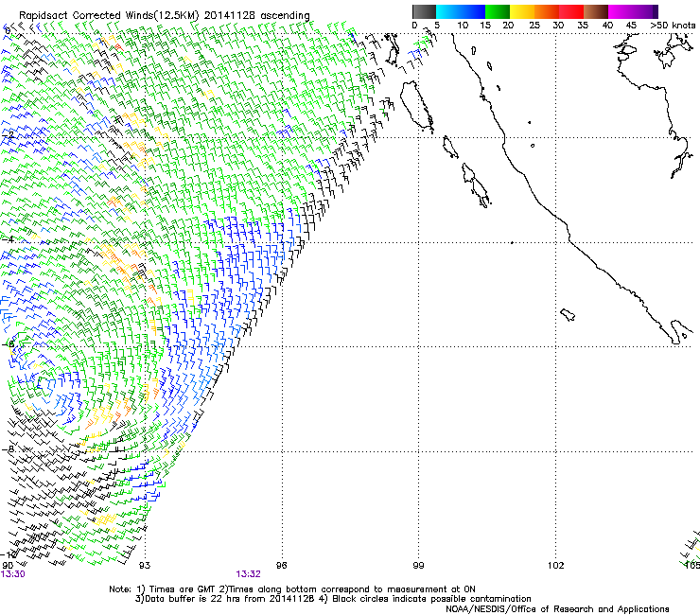Screen dimensions: 700x615
Task: Click the gray 0-5 knots color band
Action: click(424, 11)
